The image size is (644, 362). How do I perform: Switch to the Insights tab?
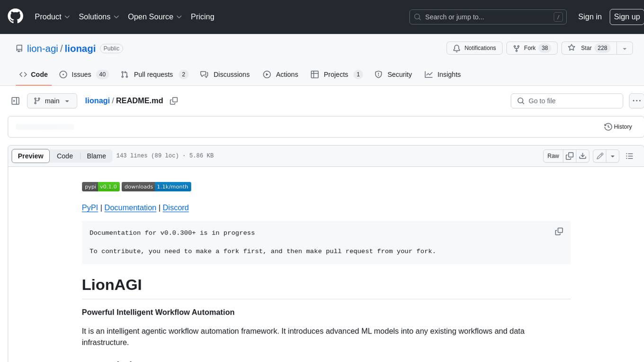443,74
